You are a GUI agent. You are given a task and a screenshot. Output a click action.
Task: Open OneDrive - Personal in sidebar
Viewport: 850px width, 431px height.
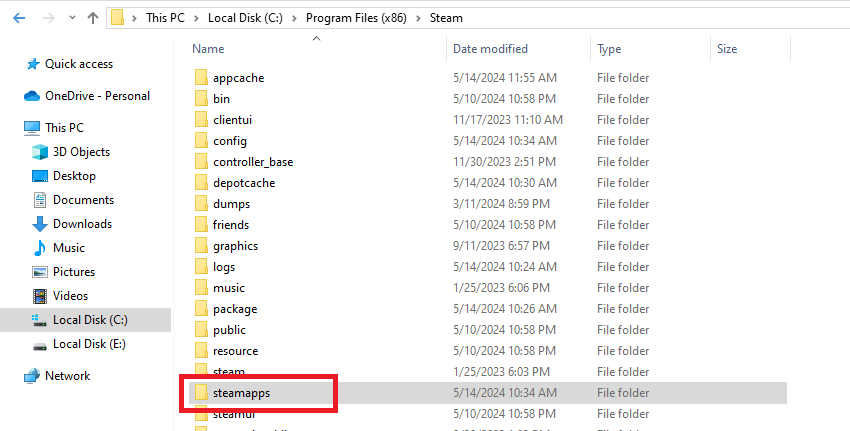coord(98,96)
